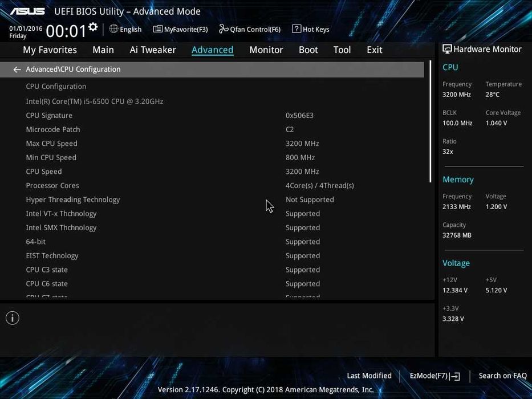Click the Memory Capacity 32768 MB reading
532x399 pixels.
click(457, 235)
